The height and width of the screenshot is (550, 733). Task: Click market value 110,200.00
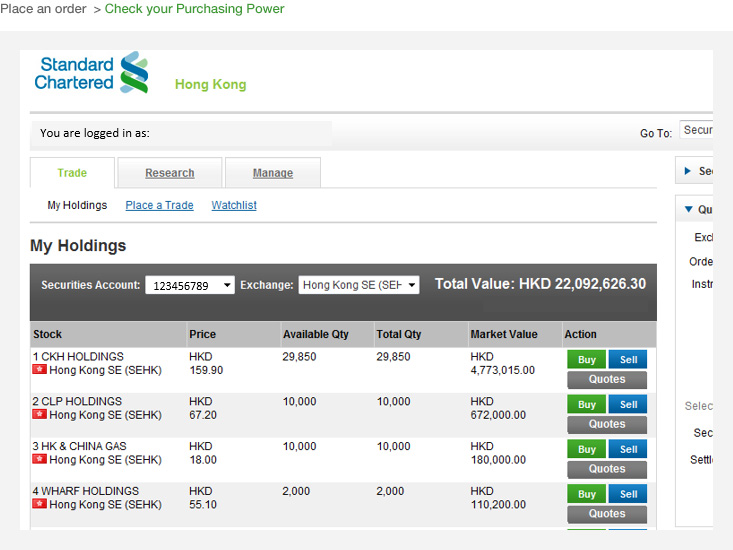498,505
